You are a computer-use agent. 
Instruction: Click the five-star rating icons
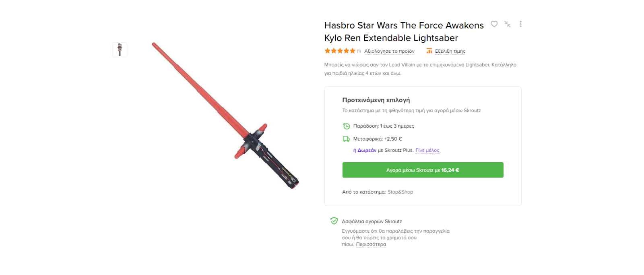(x=340, y=51)
